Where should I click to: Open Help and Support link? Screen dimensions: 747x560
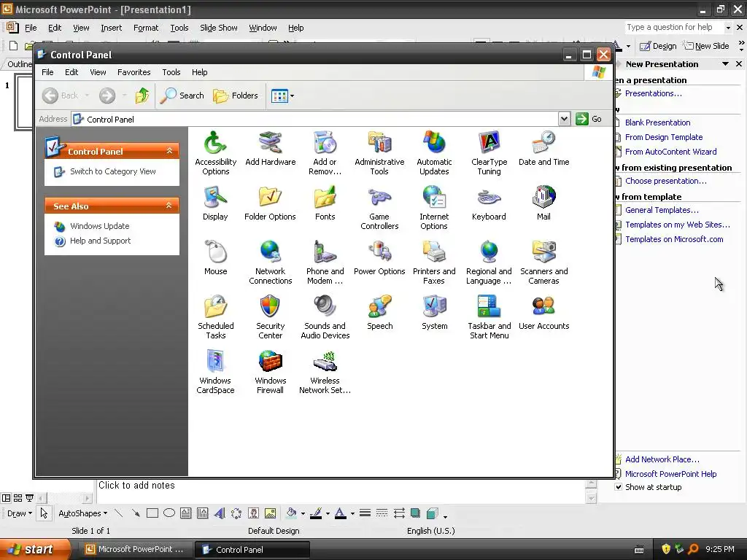click(x=100, y=241)
